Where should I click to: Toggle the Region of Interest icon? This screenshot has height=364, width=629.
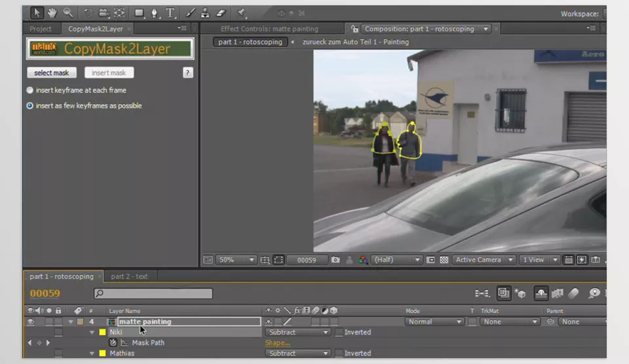(430, 260)
